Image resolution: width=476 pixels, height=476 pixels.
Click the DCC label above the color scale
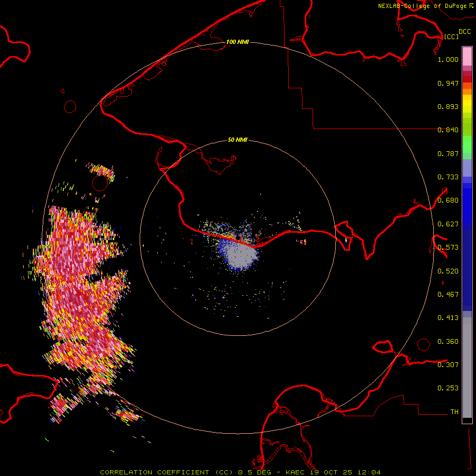click(x=465, y=32)
